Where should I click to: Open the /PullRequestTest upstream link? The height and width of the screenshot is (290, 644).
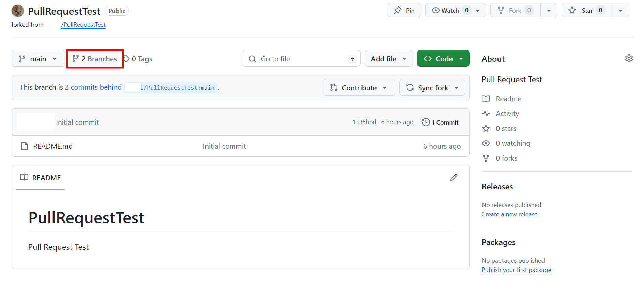[x=83, y=25]
